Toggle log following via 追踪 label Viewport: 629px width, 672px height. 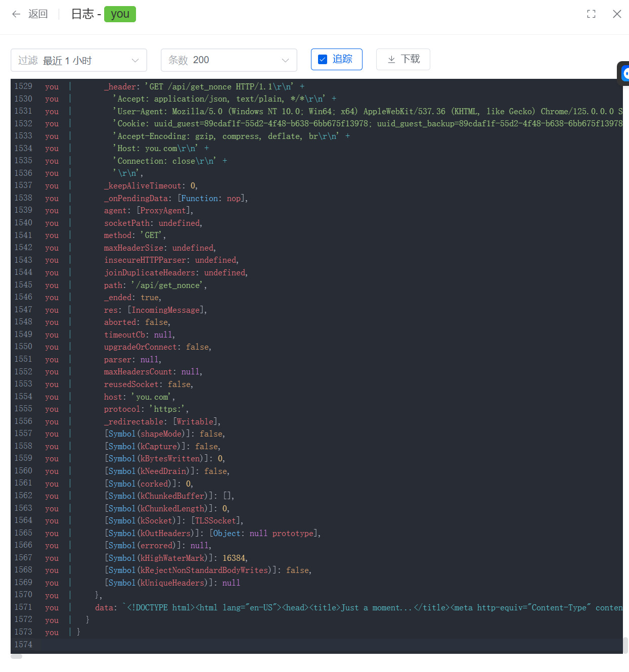coord(342,59)
